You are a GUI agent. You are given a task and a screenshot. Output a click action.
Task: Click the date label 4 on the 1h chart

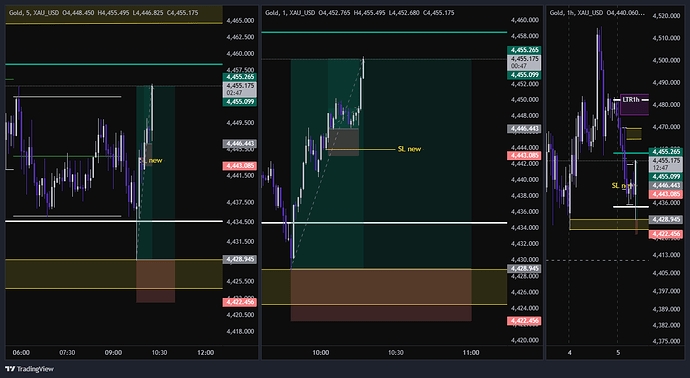(x=569, y=352)
